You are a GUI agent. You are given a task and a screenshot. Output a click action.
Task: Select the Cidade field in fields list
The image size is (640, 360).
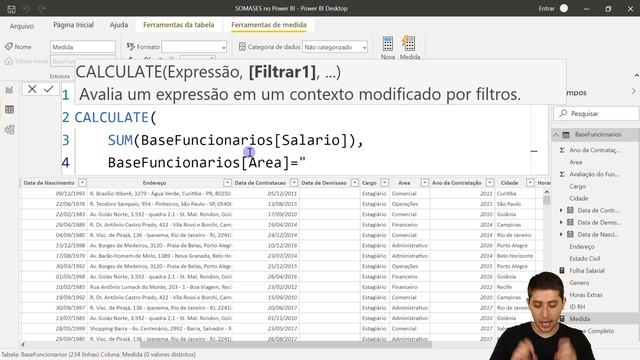point(579,198)
